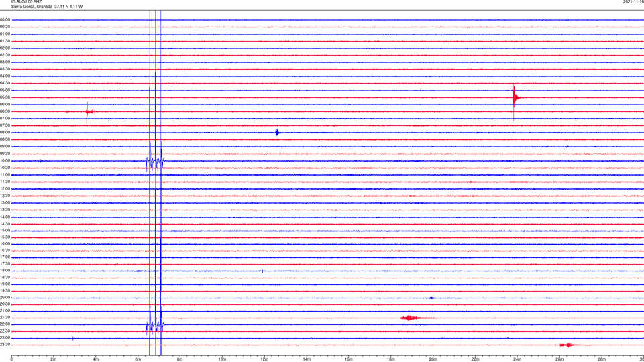Screen dimensions: 644x362
Task: Click the date label in the top right
Action: pyautogui.click(x=633, y=1)
